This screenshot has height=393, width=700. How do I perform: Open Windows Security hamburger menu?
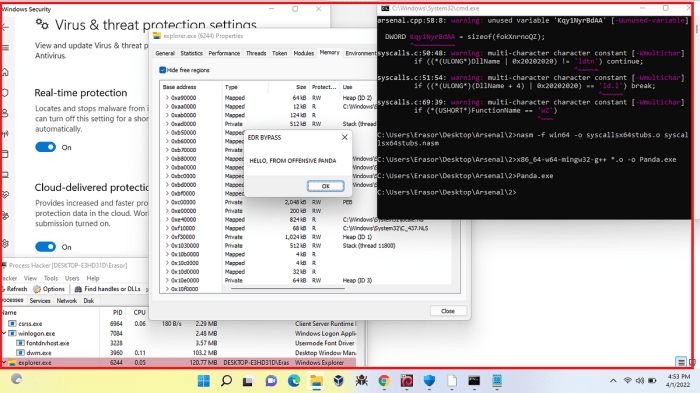(x=5, y=48)
